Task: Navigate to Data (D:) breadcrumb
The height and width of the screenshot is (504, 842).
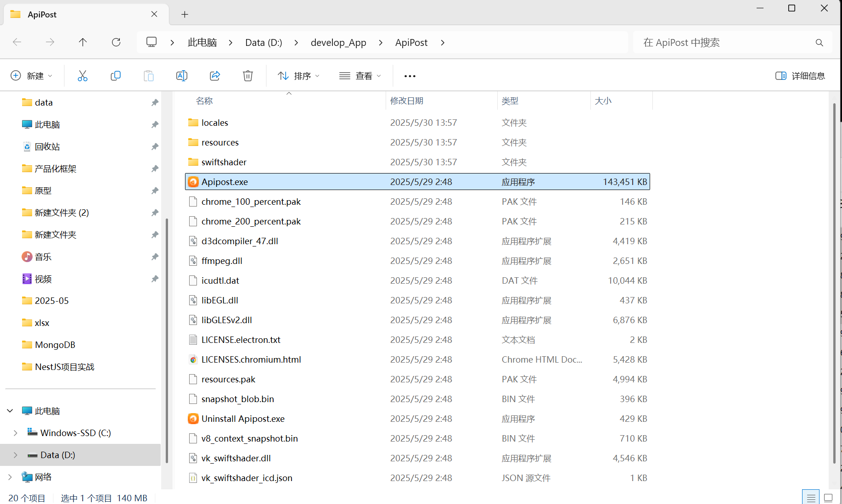Action: coord(264,43)
